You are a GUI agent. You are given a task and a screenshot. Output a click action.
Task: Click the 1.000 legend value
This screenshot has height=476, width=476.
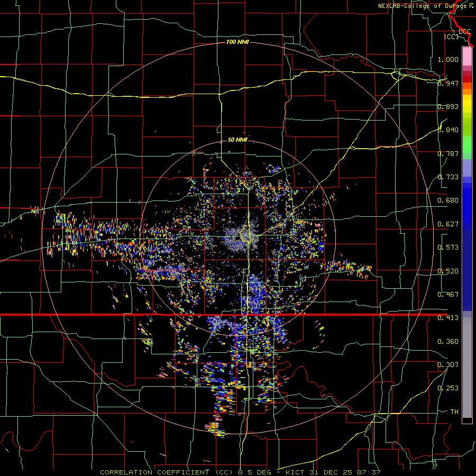click(448, 59)
